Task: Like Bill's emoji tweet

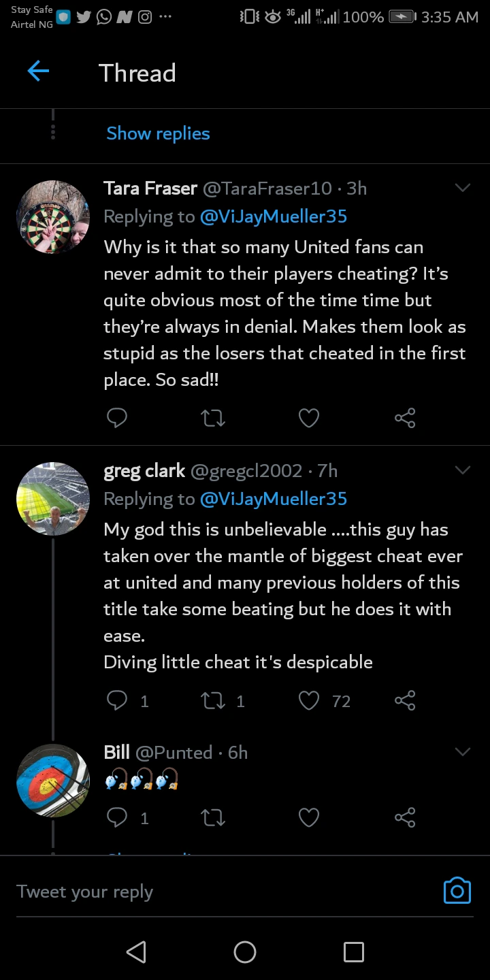Action: tap(309, 817)
